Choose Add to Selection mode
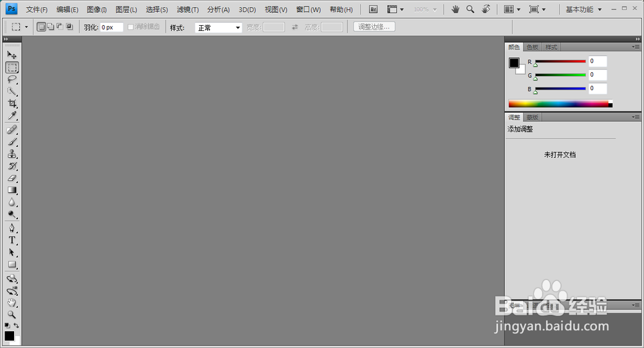Screen dimensions: 644x348 click(50, 27)
